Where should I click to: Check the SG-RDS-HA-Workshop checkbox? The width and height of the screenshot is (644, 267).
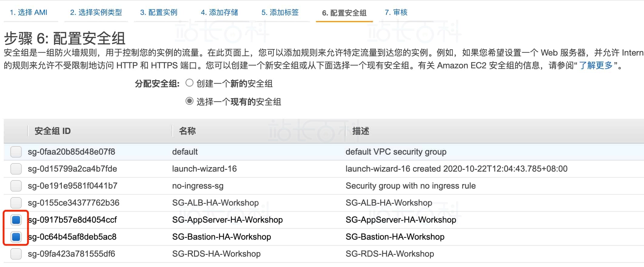click(16, 254)
